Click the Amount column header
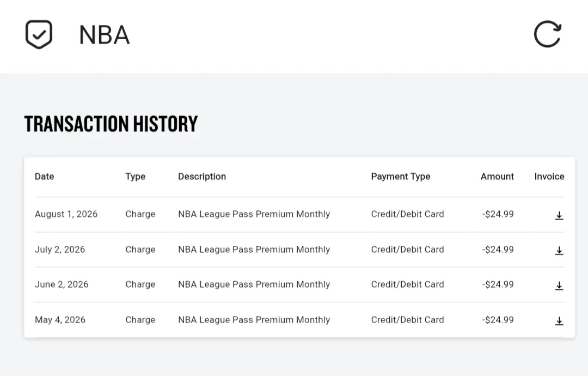 (x=497, y=177)
